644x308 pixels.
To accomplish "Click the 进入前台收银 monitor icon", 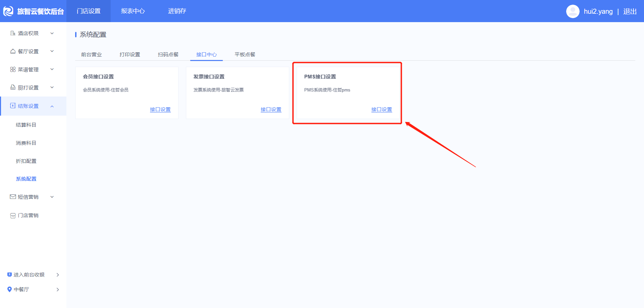I will 9,274.
